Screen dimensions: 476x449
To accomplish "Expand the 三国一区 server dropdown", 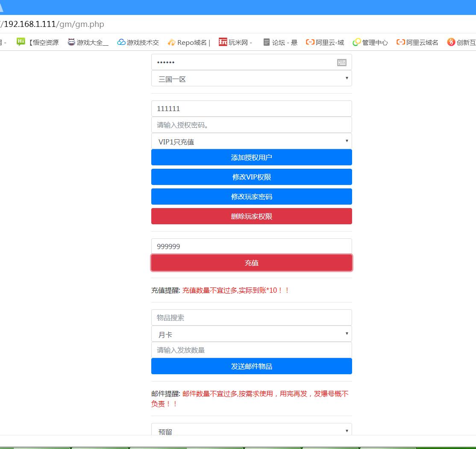I will pyautogui.click(x=252, y=79).
